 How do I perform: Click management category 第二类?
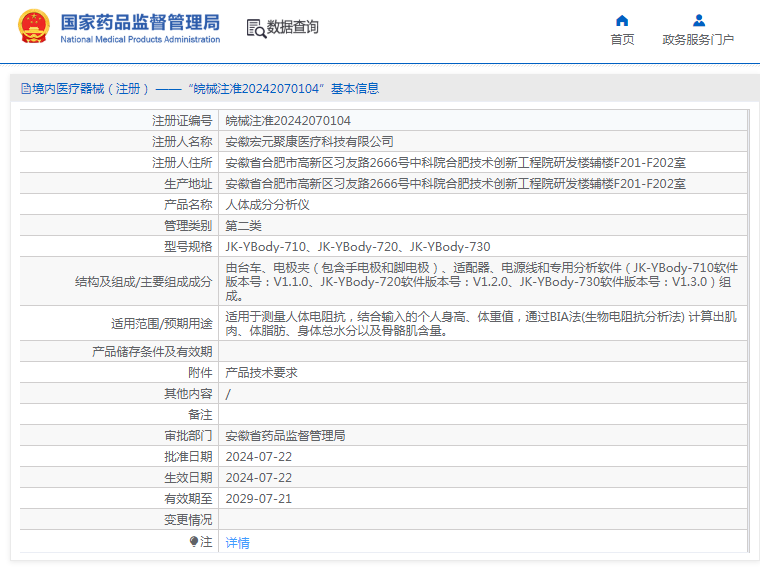pyautogui.click(x=243, y=226)
